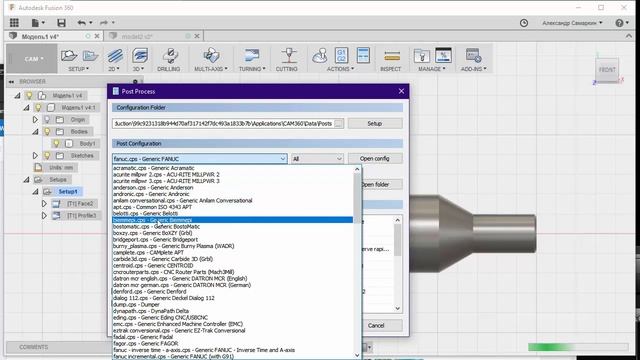Click the Save disk icon
640x360 pixels.
coord(61,23)
